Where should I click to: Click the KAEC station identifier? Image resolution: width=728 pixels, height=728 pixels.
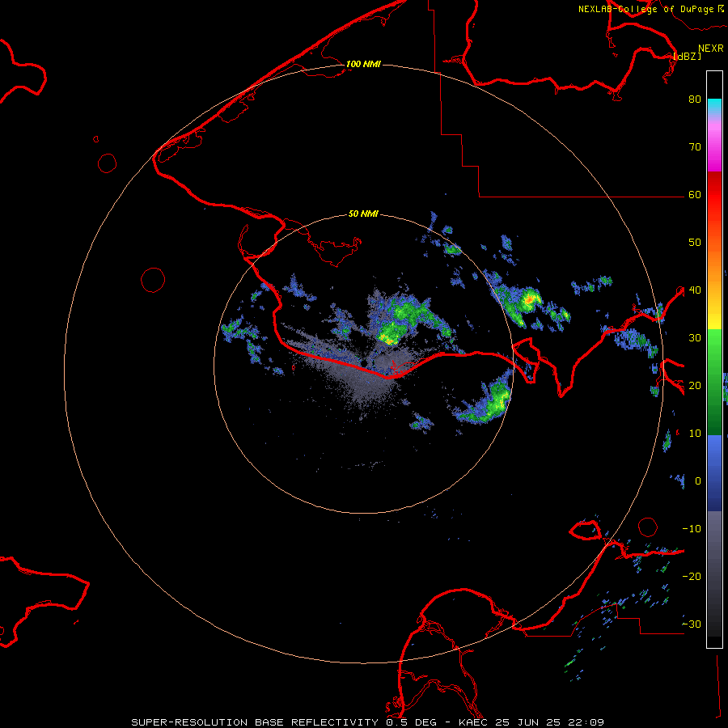pyautogui.click(x=474, y=722)
